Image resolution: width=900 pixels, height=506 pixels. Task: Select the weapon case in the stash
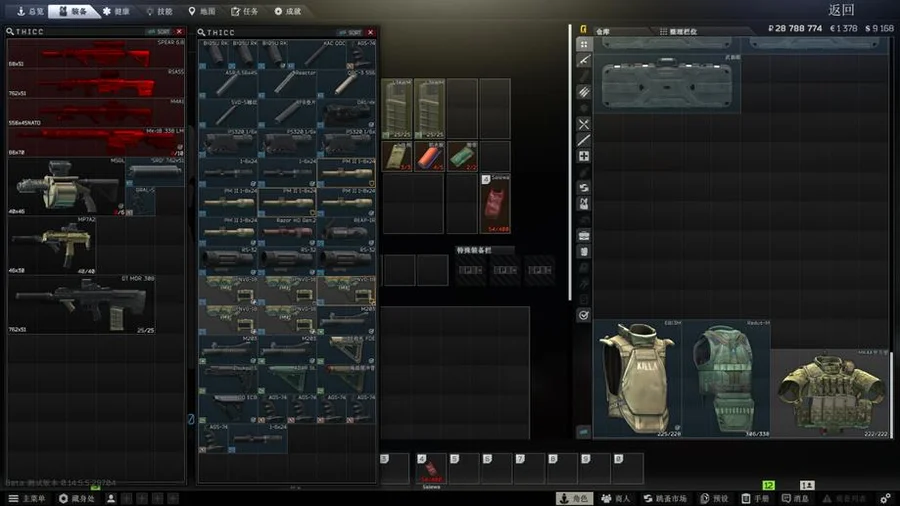click(x=667, y=83)
